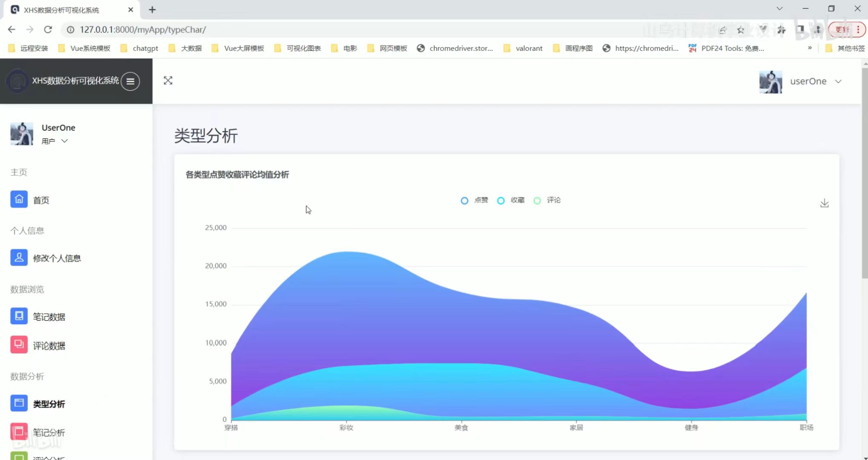Click the fullscreen expand icon
This screenshot has height=460, width=868.
point(168,80)
